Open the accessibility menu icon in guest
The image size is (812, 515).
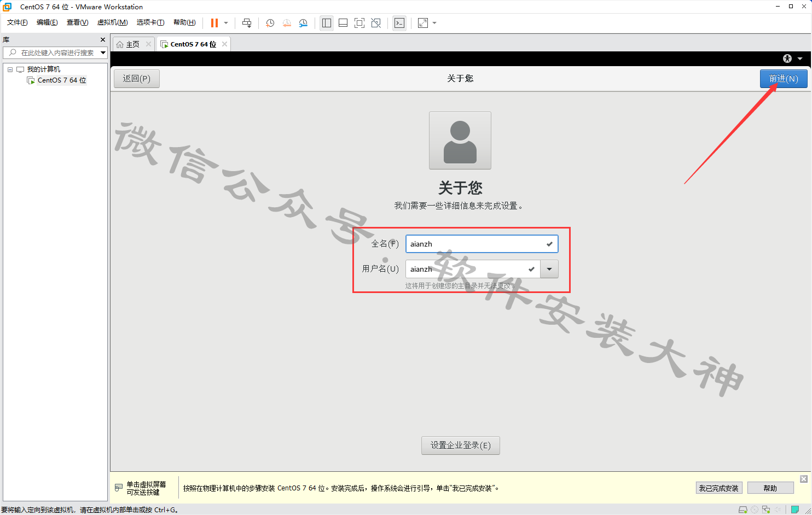(787, 58)
